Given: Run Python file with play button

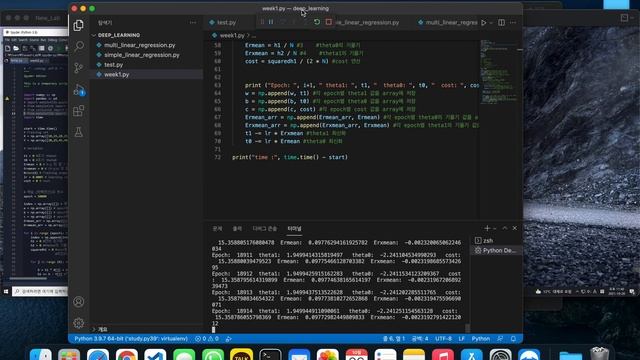Looking at the screenshot, I should 484,22.
